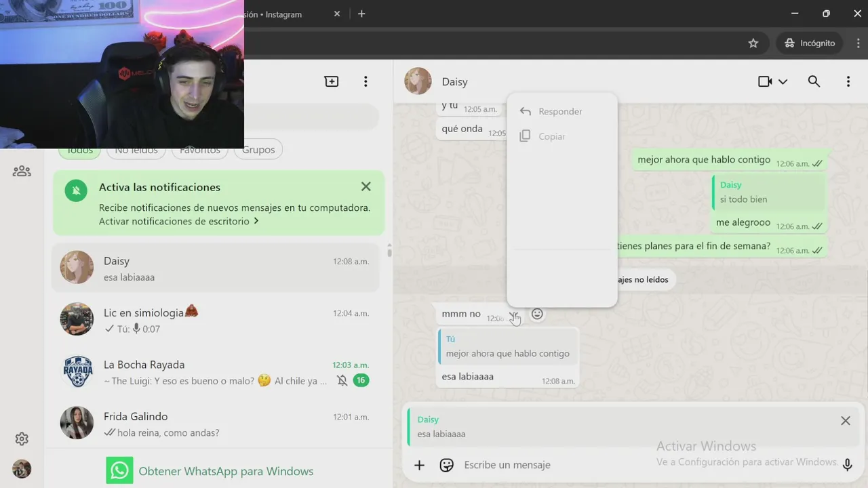Open the Communities icon in sidebar
The width and height of the screenshot is (868, 488).
pos(22,171)
